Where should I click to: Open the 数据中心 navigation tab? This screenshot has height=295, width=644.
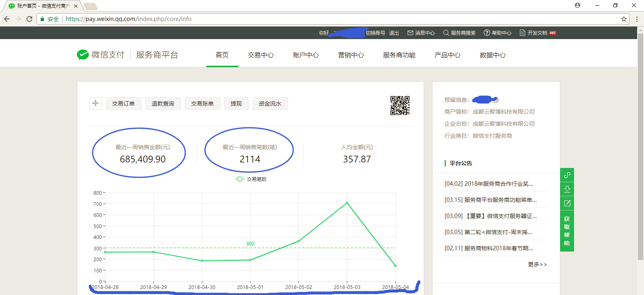pos(493,55)
